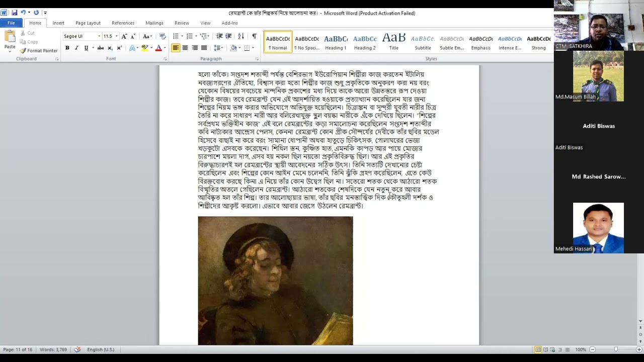Open the font color dropdown arrow
Viewport: 644px width, 362px height.
pos(165,48)
